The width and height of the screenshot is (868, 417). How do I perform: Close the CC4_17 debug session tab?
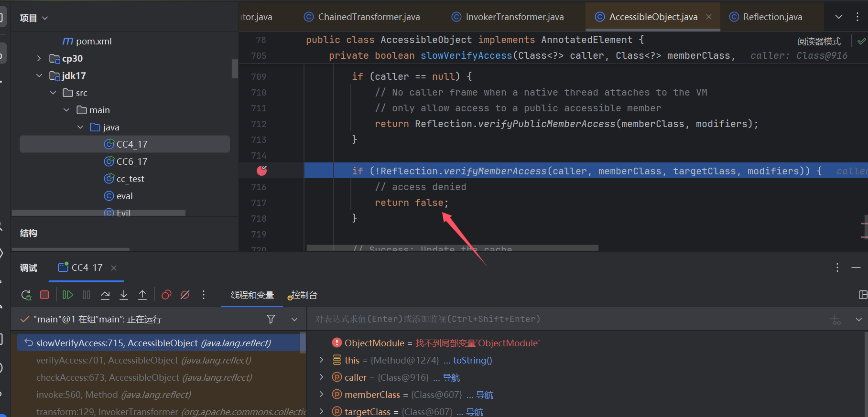[x=114, y=268]
